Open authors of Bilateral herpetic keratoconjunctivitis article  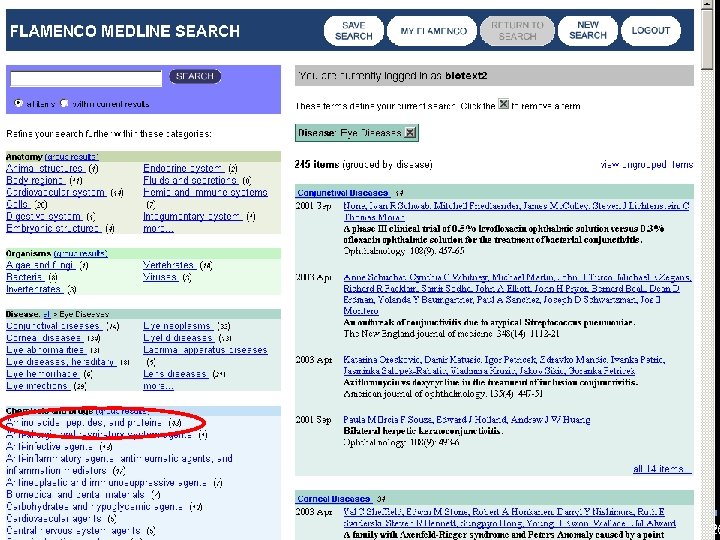click(467, 419)
